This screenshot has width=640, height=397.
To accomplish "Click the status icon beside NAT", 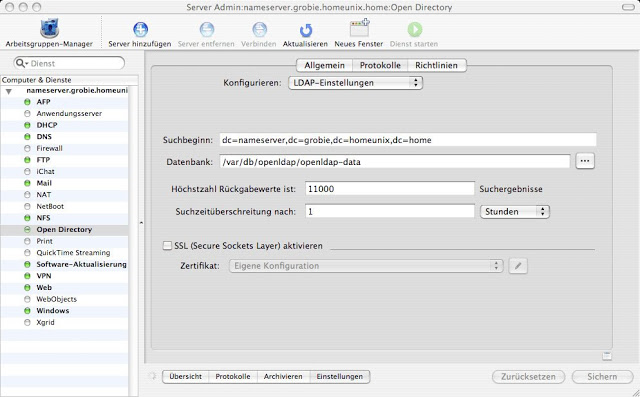I will (x=27, y=195).
